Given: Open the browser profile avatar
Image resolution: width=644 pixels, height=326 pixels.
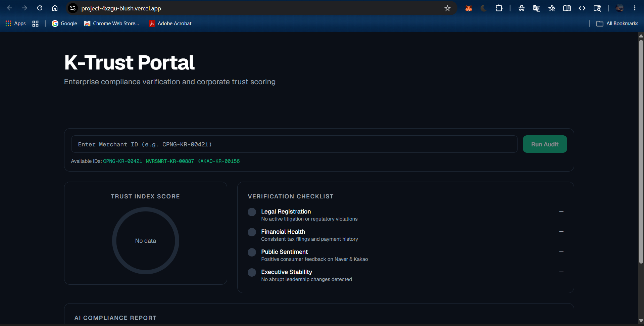Looking at the screenshot, I should coord(620,8).
